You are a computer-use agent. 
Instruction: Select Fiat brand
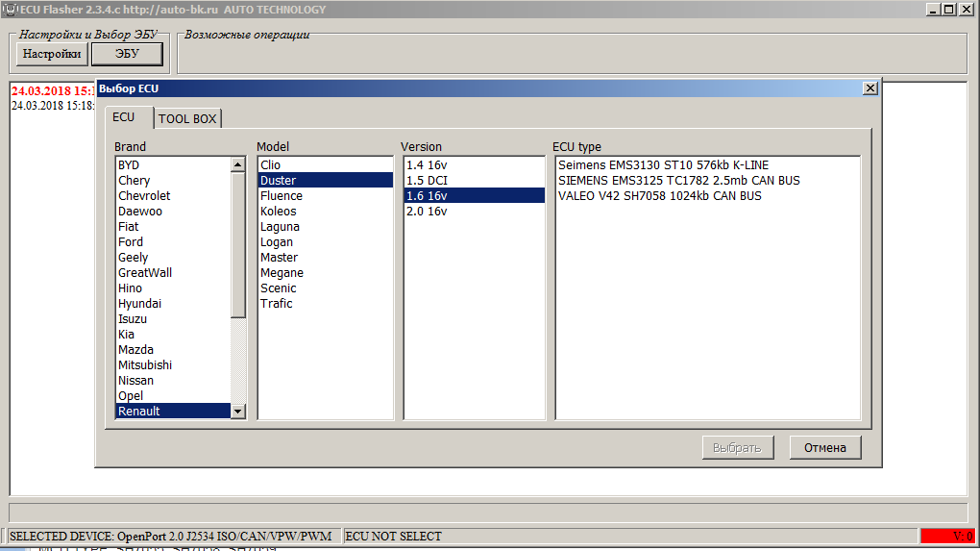[x=173, y=226]
